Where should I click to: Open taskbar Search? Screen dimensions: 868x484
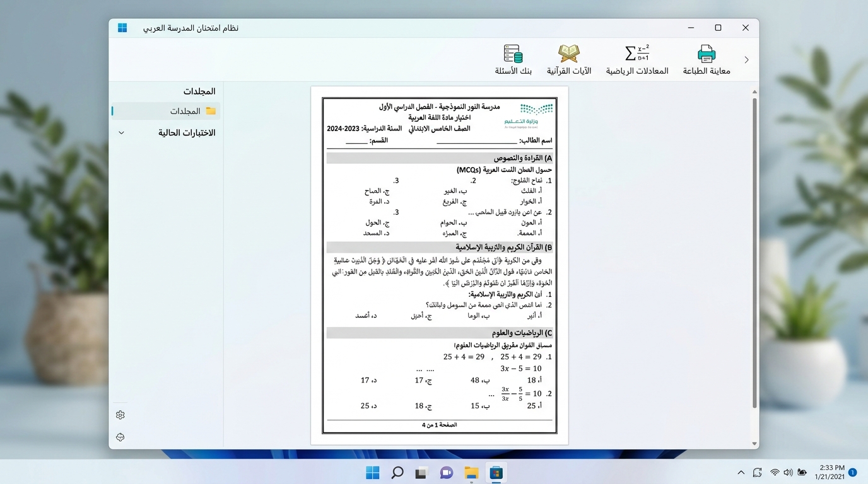coord(397,473)
